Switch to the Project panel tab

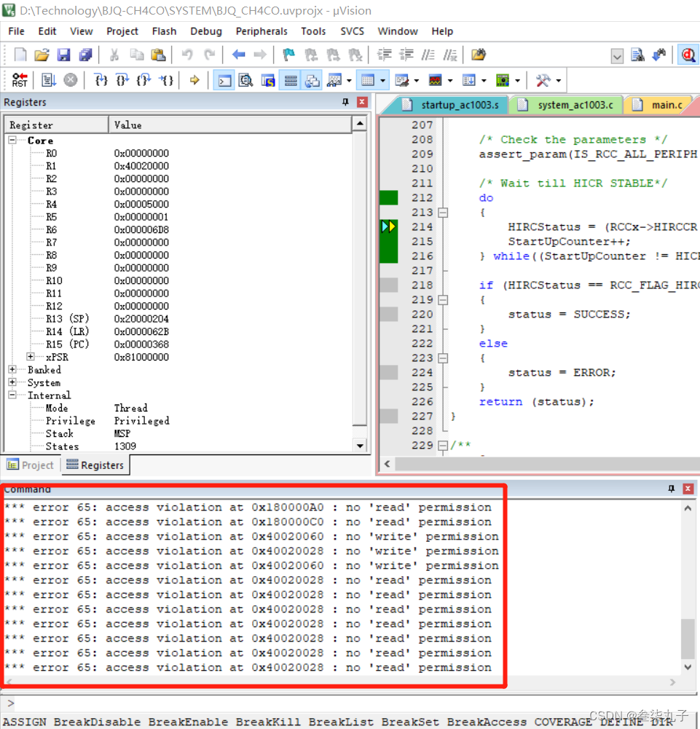[x=31, y=465]
